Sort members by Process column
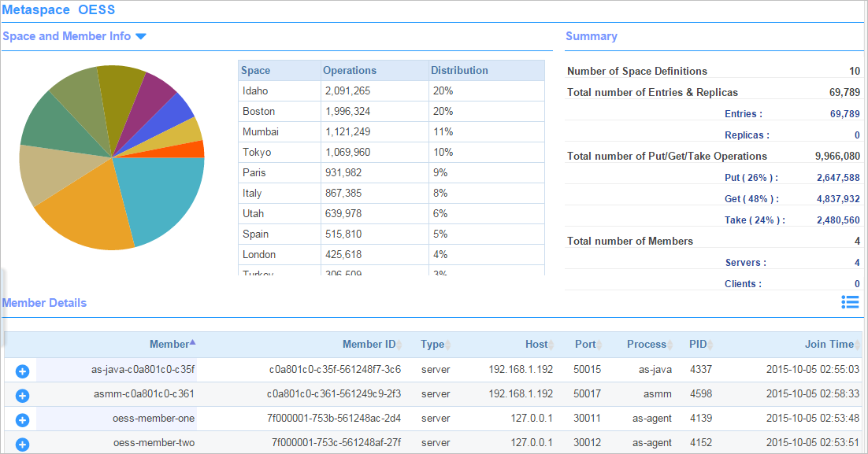Viewport: 868px width, 454px height. pos(647,344)
